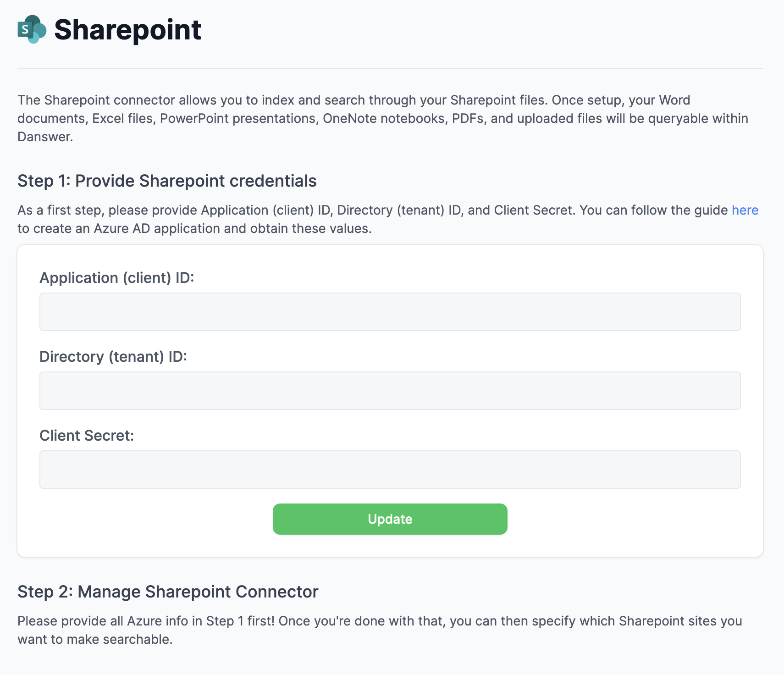Click the Application (client) ID label
This screenshot has width=784, height=675.
(117, 278)
